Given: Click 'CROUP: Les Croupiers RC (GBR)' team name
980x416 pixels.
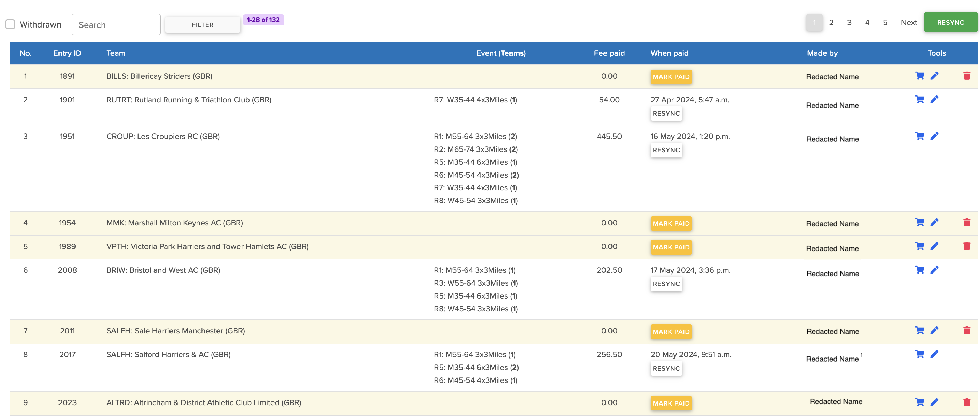Looking at the screenshot, I should click(x=163, y=136).
